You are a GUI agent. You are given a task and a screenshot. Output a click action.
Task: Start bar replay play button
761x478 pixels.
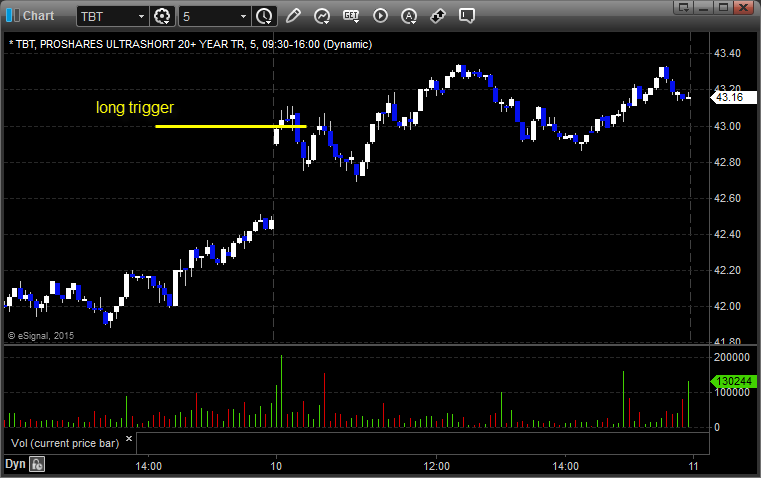(380, 16)
